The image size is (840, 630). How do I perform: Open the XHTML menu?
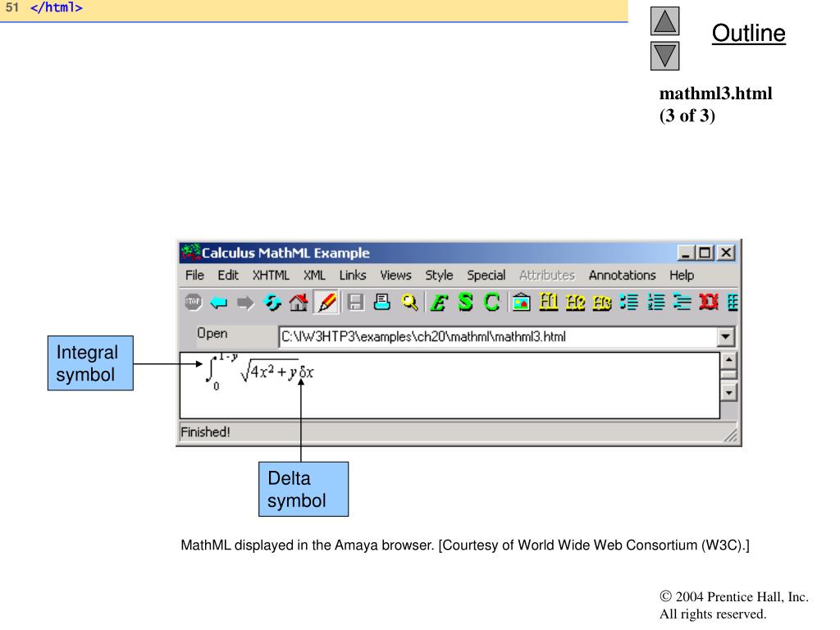[x=271, y=276]
